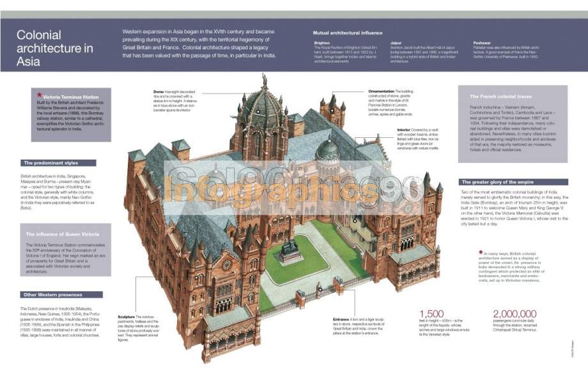Click the '1,500' figure
588x376 pixels.
tap(431, 314)
